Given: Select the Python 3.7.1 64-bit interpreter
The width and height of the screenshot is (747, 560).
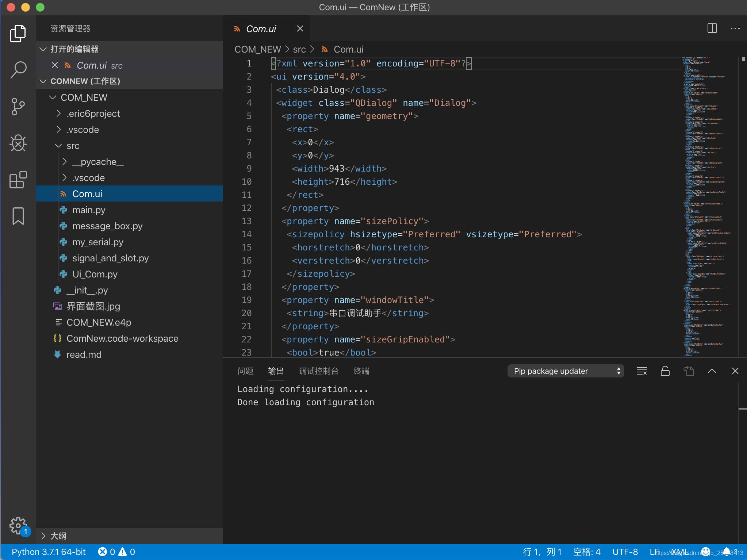Looking at the screenshot, I should tap(48, 551).
